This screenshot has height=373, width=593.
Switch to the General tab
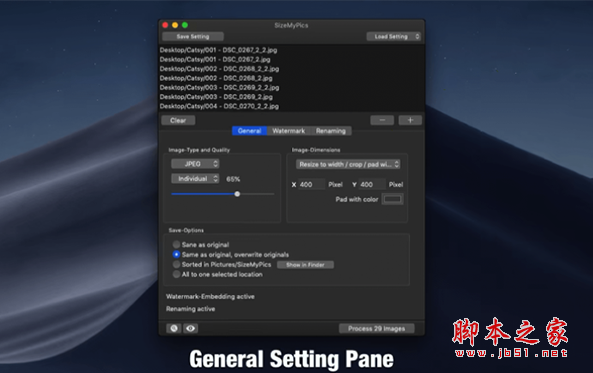250,131
